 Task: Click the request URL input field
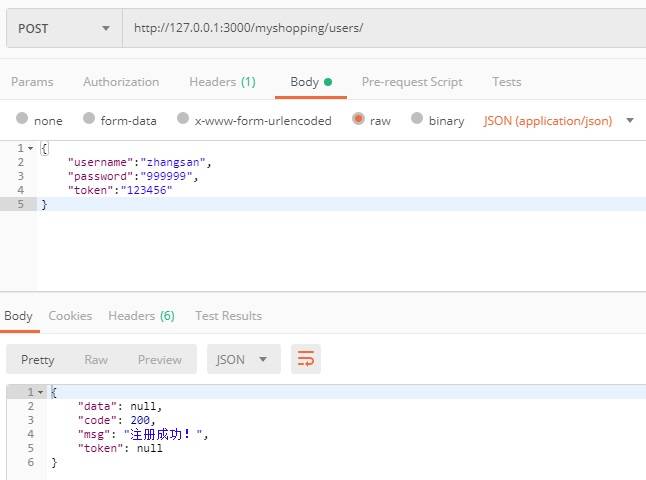[380, 28]
